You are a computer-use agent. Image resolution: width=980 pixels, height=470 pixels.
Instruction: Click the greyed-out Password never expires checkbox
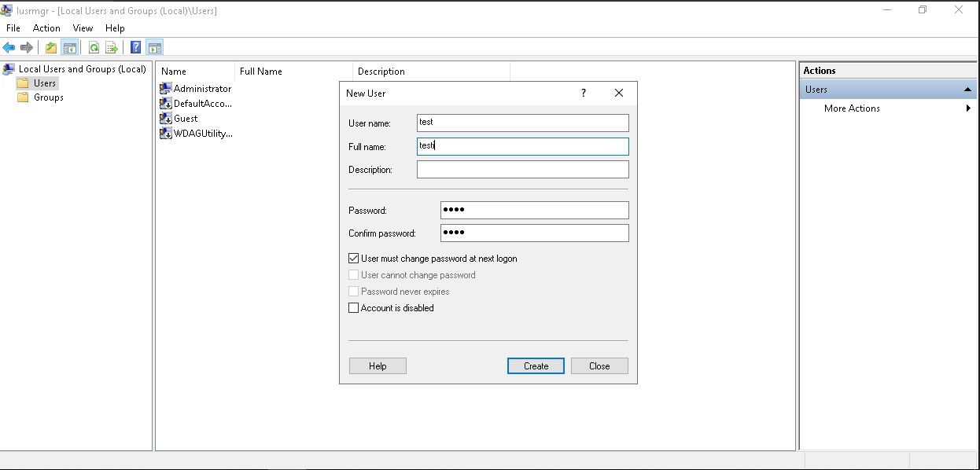click(354, 292)
